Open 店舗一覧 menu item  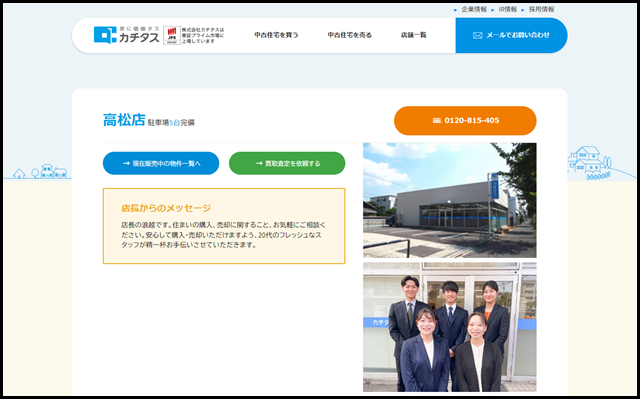point(413,35)
